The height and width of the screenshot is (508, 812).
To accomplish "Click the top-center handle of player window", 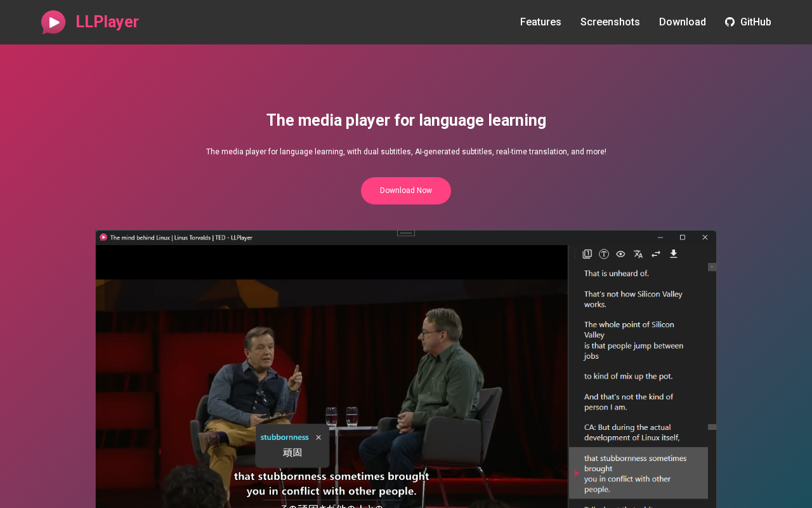I will 406,233.
